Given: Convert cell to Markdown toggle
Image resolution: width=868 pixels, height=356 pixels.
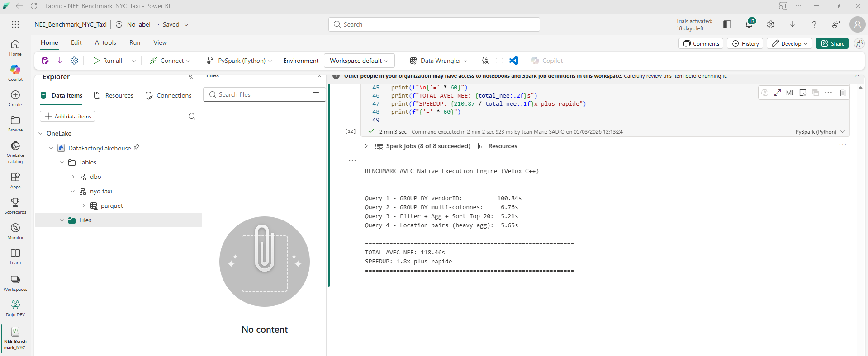Looking at the screenshot, I should coord(790,93).
